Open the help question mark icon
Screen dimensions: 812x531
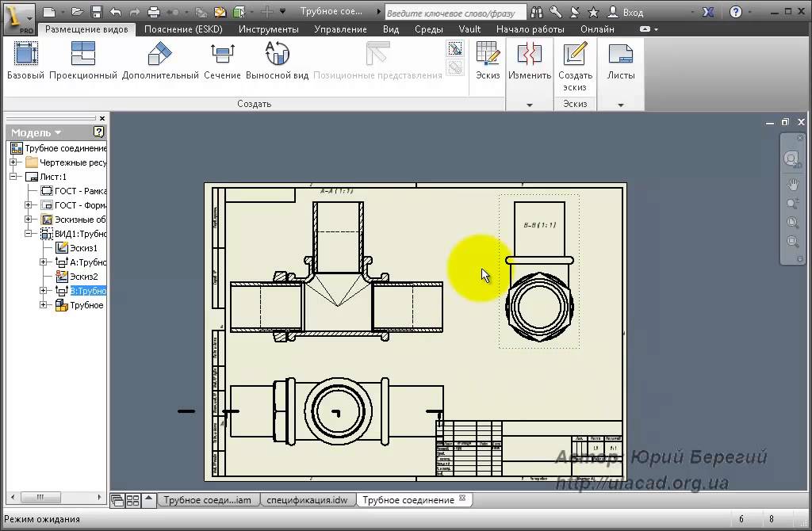tap(735, 11)
